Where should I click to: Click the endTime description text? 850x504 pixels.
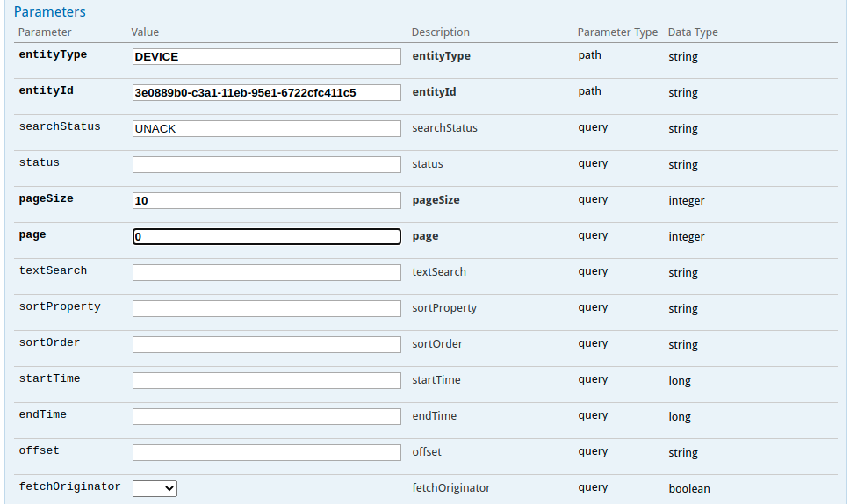434,415
